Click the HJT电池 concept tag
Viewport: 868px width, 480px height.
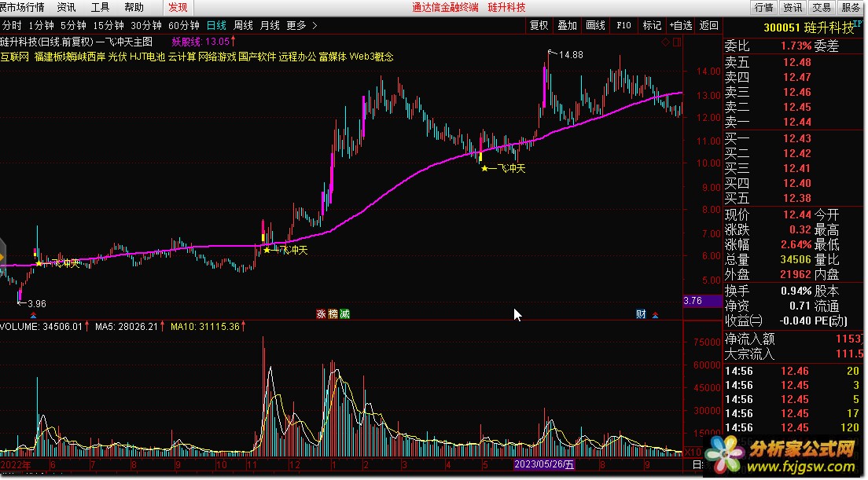[147, 57]
